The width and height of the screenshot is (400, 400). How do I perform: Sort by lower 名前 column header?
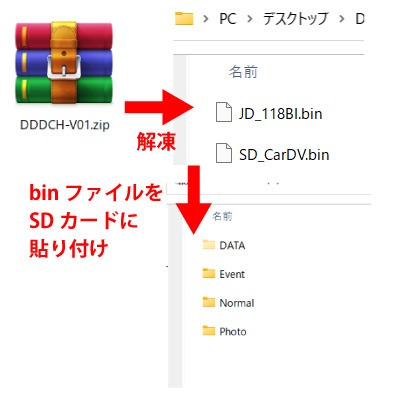222,216
